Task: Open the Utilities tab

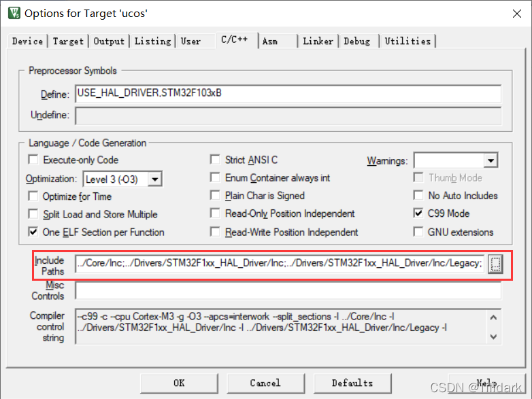Action: pos(408,41)
